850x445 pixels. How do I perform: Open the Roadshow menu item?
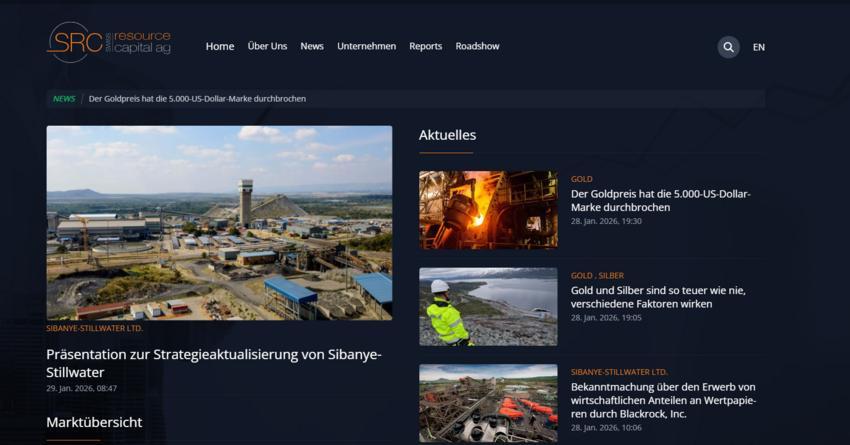477,46
